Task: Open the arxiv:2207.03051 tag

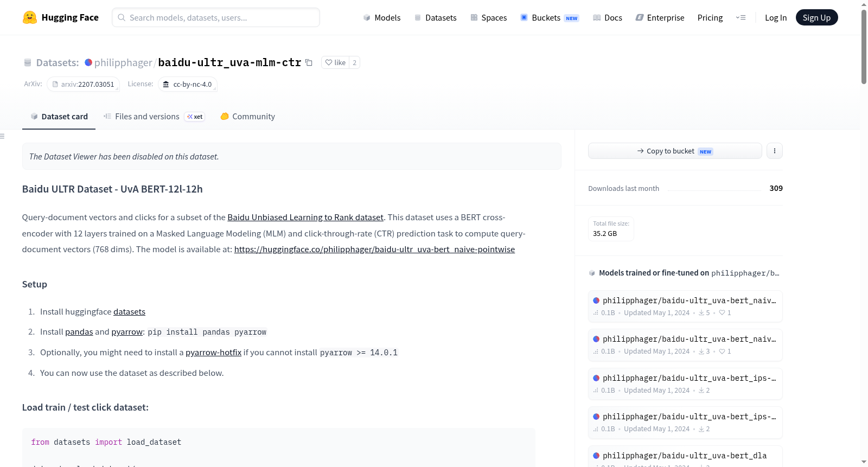Action: [83, 84]
